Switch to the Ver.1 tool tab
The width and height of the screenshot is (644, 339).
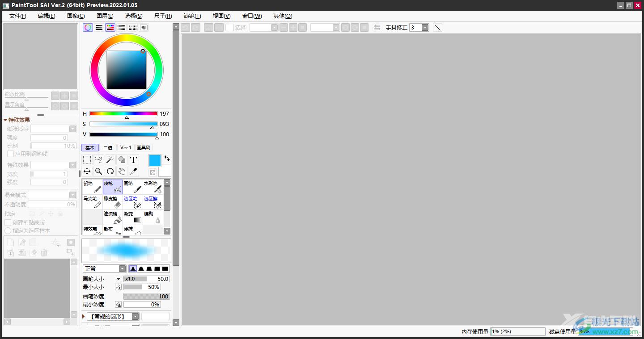(126, 147)
